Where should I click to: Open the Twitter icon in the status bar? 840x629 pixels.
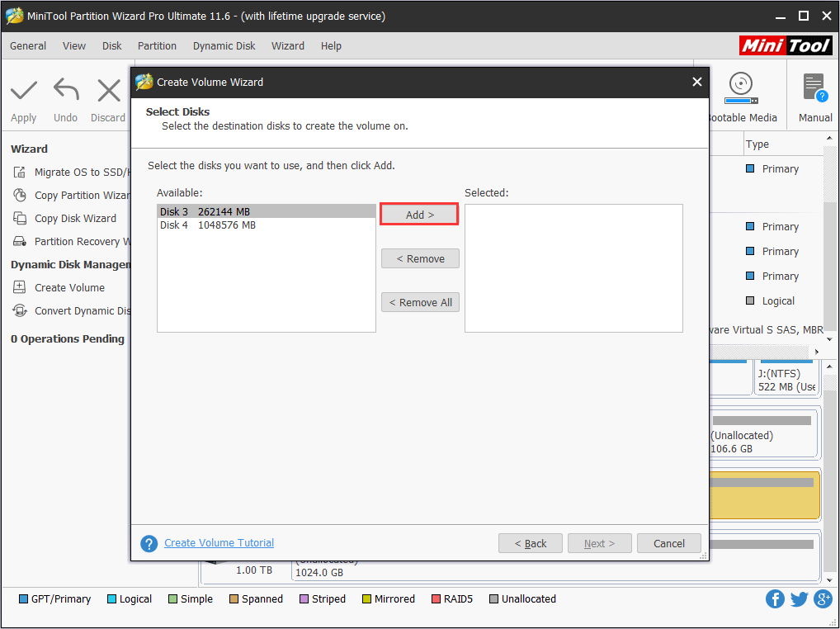(799, 598)
